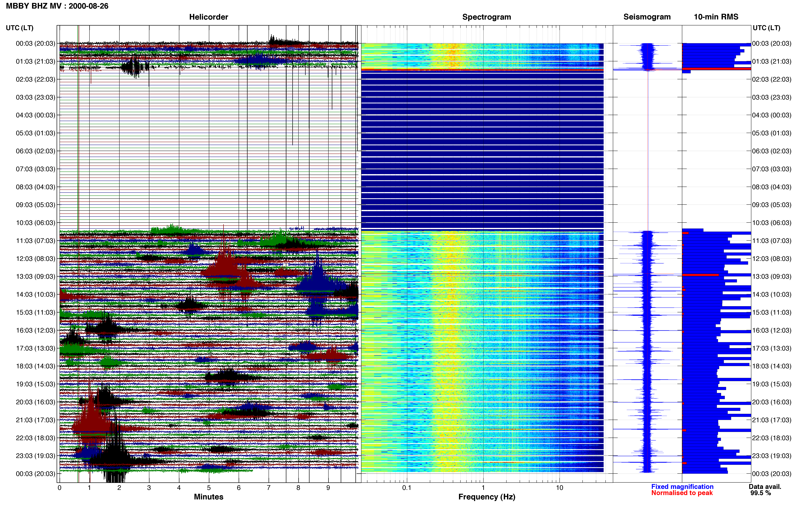Viewport: 812px width, 508px height.
Task: Select the 'Helicorder' panel heading
Action: [209, 17]
